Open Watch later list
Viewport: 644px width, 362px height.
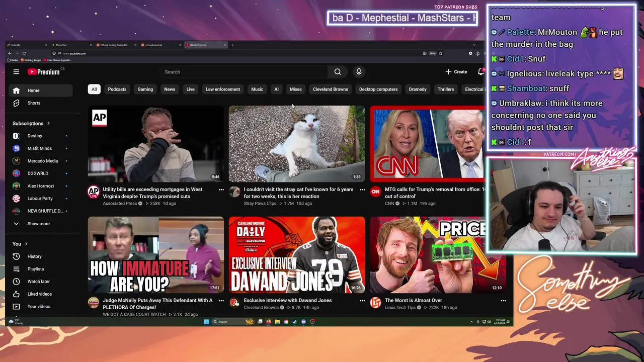41,282
